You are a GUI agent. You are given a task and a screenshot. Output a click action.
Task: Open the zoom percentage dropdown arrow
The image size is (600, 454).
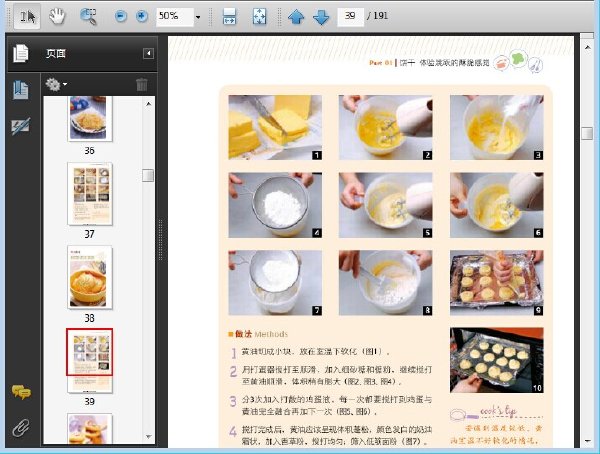(x=198, y=17)
